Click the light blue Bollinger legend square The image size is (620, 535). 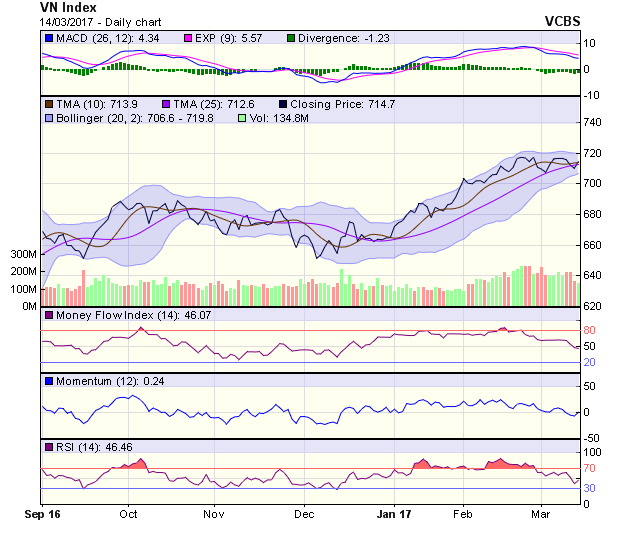pos(48,118)
